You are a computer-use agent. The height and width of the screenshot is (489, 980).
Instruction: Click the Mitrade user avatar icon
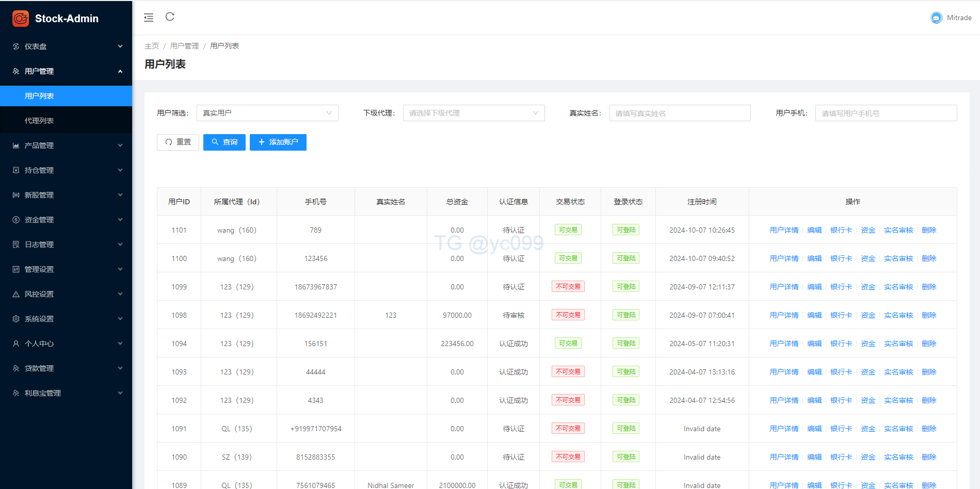click(x=936, y=18)
